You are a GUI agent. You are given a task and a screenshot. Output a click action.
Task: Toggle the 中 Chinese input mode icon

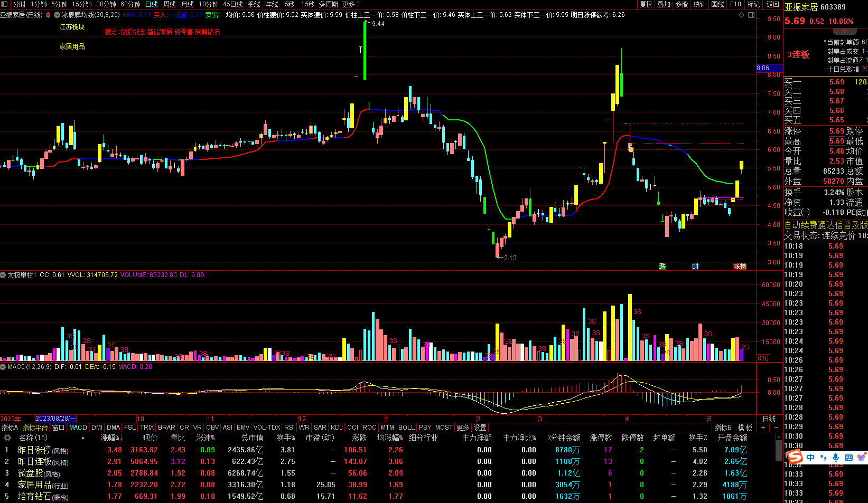pyautogui.click(x=810, y=458)
